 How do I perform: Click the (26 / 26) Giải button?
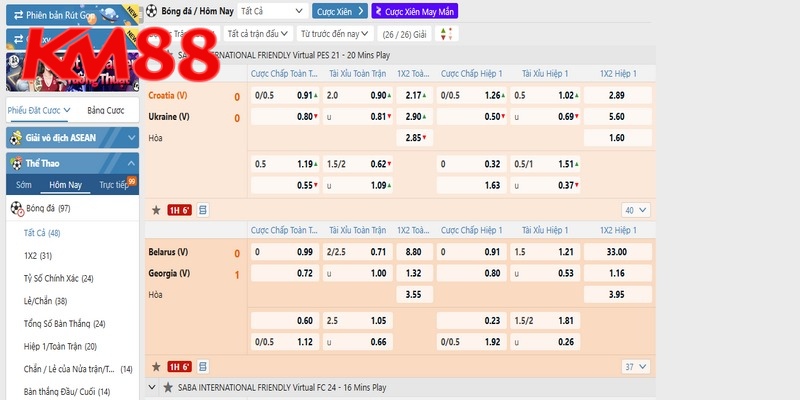pyautogui.click(x=405, y=34)
